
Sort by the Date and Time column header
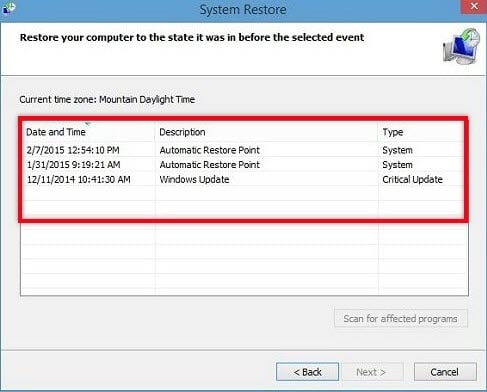pyautogui.click(x=88, y=132)
